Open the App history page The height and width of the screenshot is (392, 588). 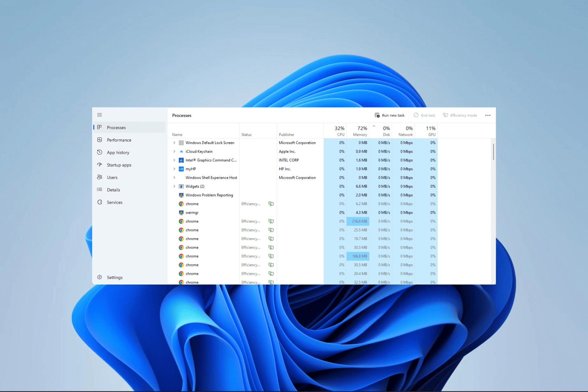[x=118, y=153]
